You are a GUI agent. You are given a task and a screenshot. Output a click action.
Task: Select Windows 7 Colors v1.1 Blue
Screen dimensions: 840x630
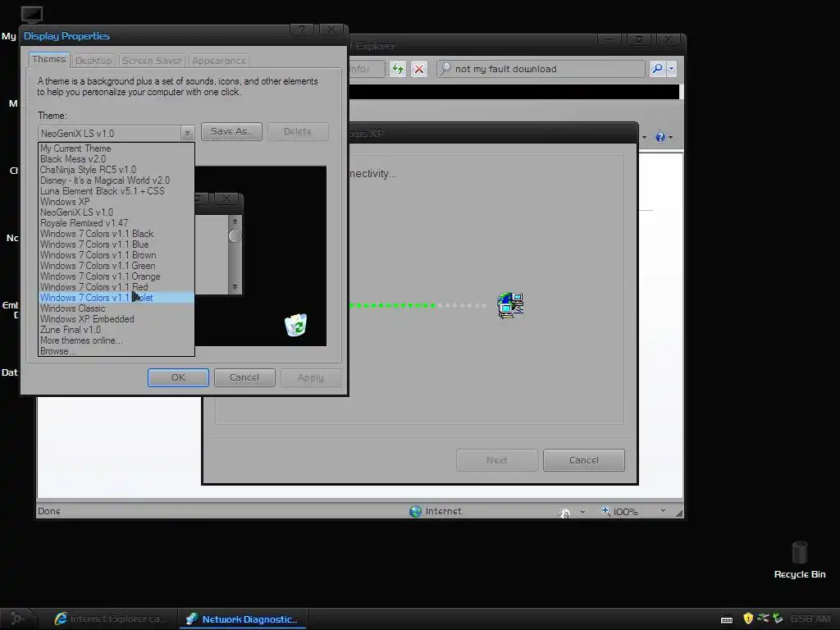[x=116, y=244]
